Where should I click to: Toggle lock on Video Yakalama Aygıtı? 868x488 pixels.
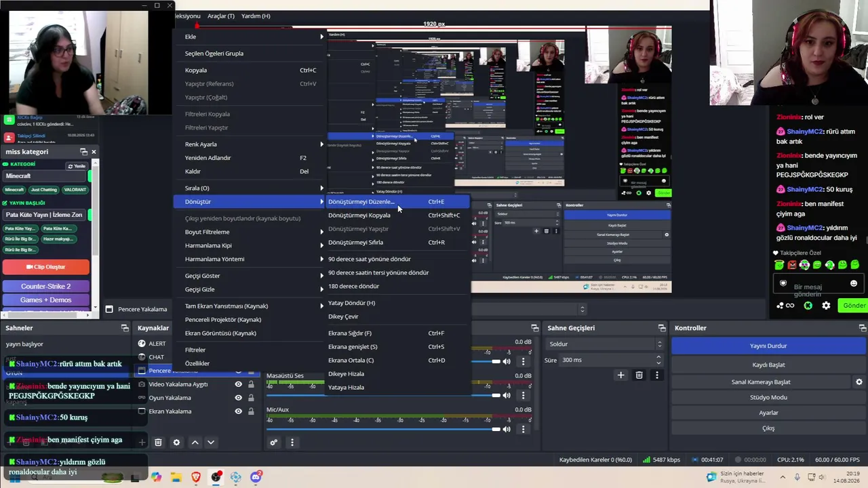pos(251,384)
